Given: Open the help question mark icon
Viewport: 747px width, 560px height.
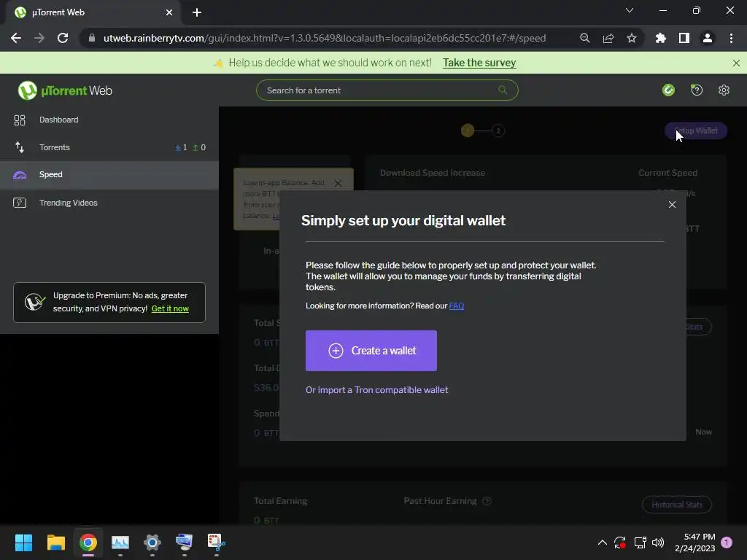Looking at the screenshot, I should (697, 90).
